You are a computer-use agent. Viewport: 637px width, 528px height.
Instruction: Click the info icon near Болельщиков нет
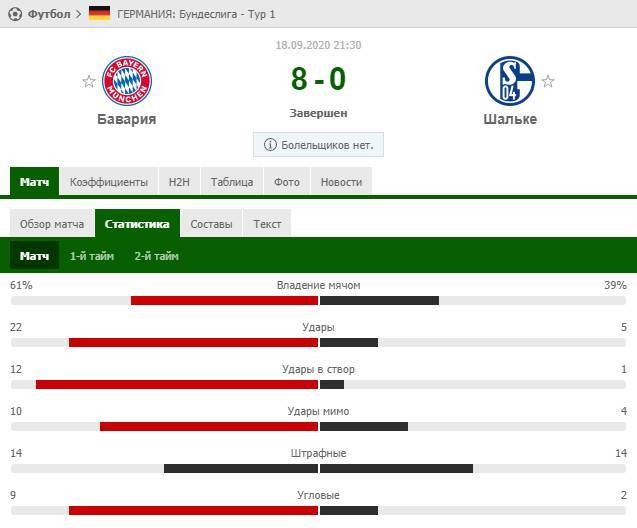pyautogui.click(x=270, y=145)
